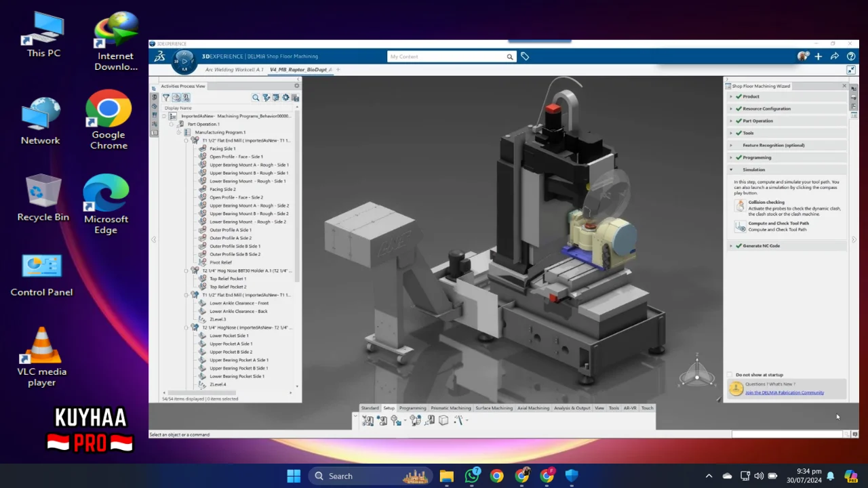The image size is (868, 488).
Task: Select the Pivot Relief operation
Action: pyautogui.click(x=220, y=262)
